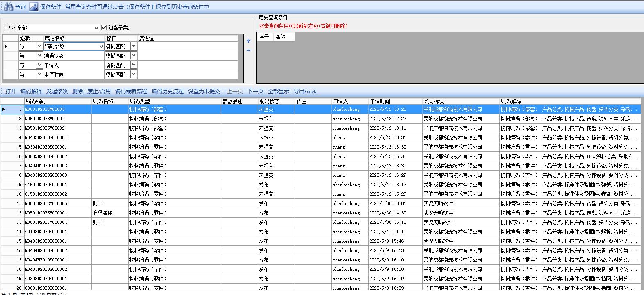Open operation dropdown for 编码名称 condition row
The image size is (644, 295).
click(134, 46)
